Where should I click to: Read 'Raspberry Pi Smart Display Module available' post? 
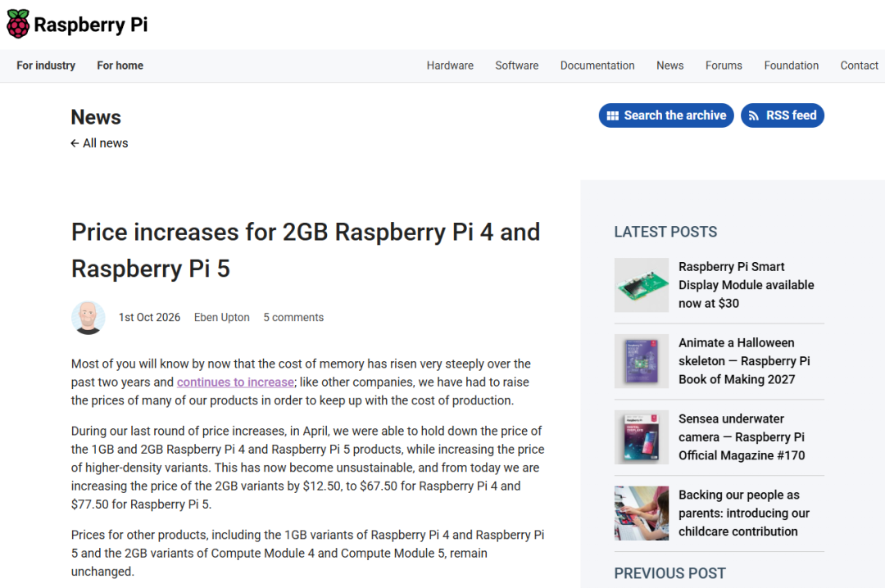click(747, 285)
